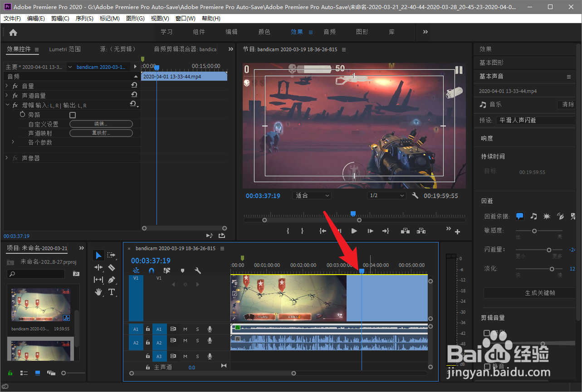Expand the 声道音量 effect properties
Viewport: 582px width, 392px height.
[7, 95]
